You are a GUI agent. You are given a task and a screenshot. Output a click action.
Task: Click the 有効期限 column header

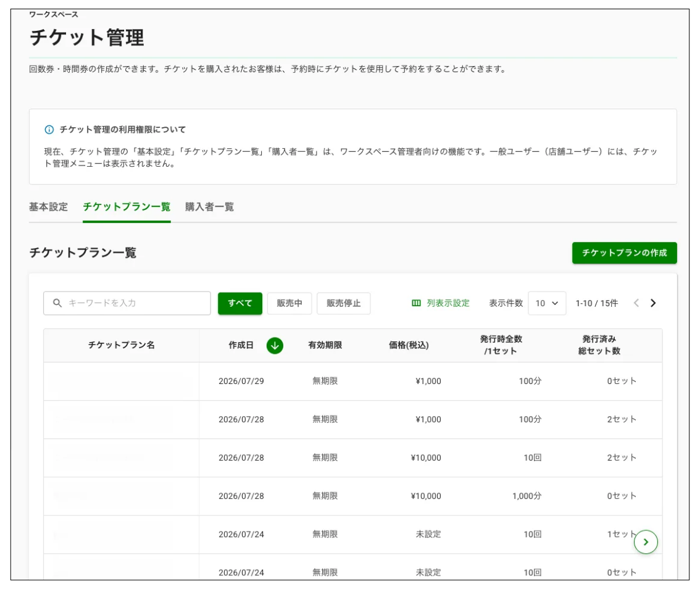[x=325, y=345]
